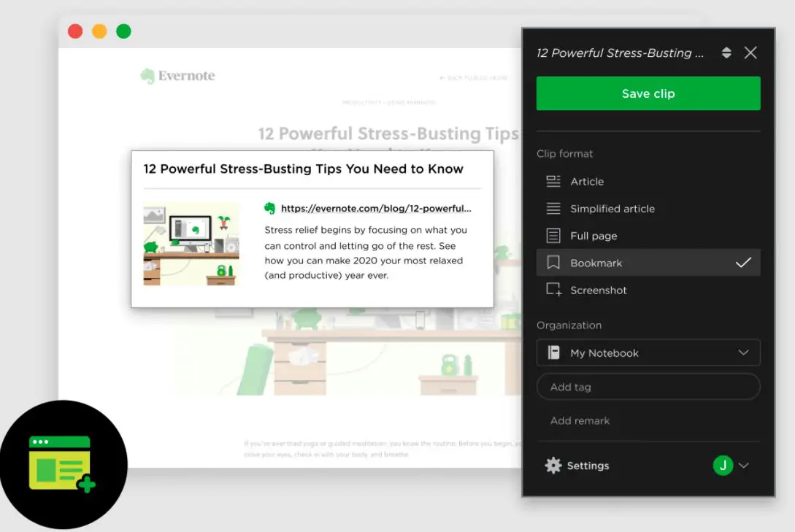Viewport: 795px width, 532px height.
Task: Click the Full page format icon
Action: click(553, 236)
